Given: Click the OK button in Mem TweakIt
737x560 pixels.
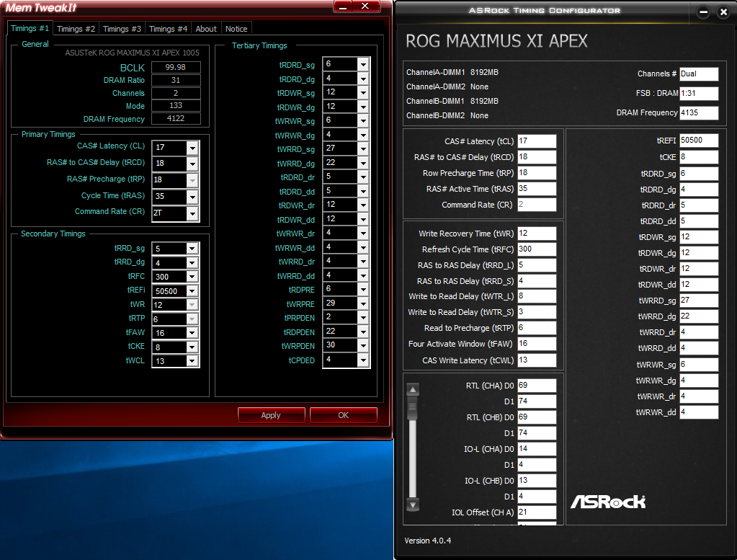Looking at the screenshot, I should click(344, 415).
